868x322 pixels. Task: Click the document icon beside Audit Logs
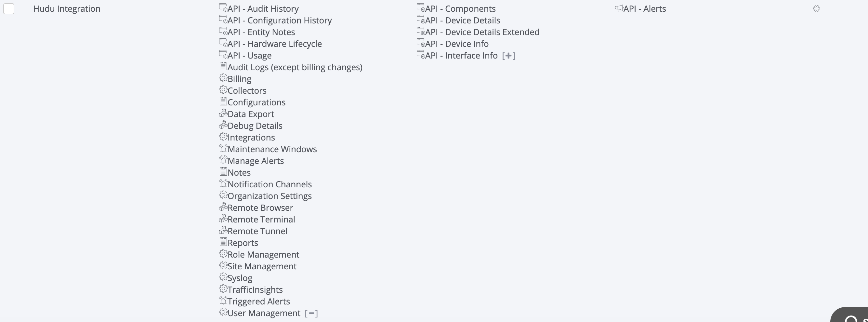click(x=223, y=66)
